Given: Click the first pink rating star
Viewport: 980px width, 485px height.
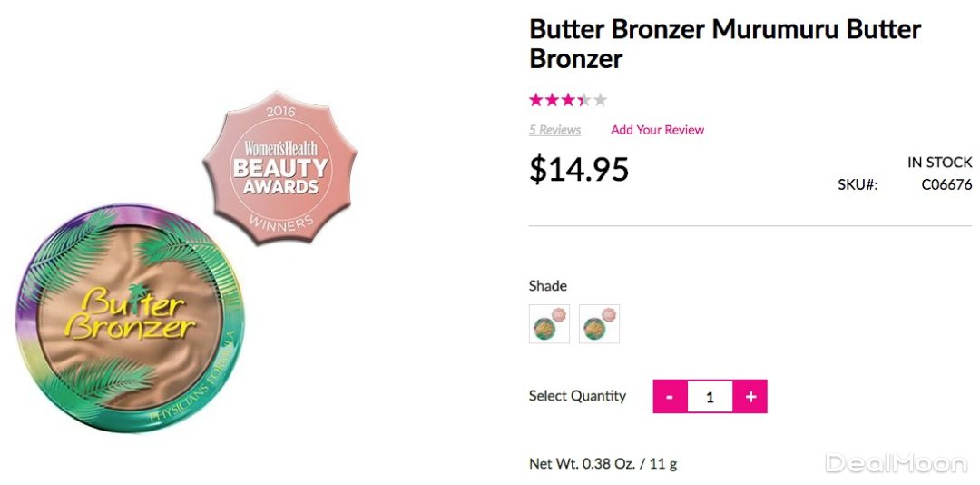Looking at the screenshot, I should [x=536, y=100].
